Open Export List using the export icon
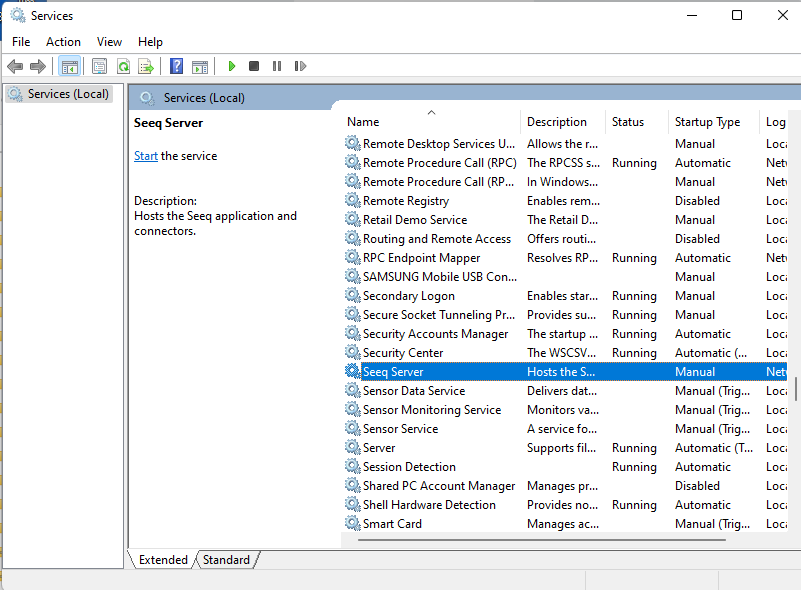This screenshot has height=590, width=801. [x=146, y=66]
